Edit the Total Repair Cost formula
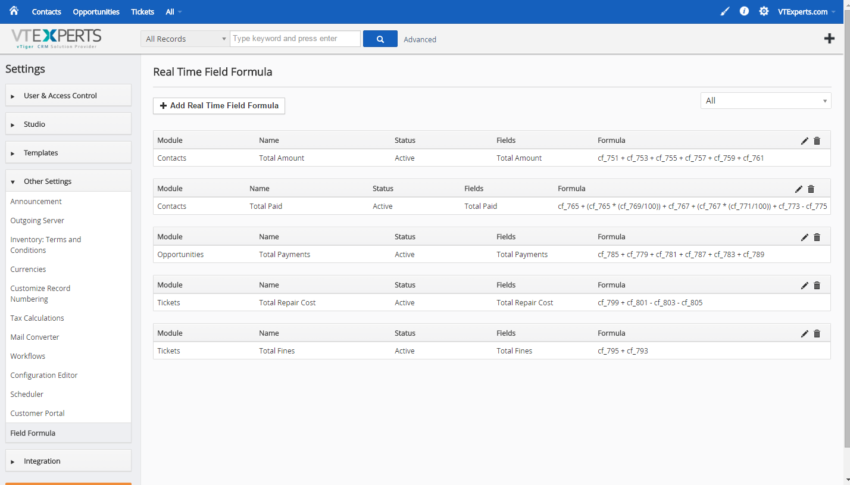This screenshot has width=850, height=485. click(x=804, y=286)
